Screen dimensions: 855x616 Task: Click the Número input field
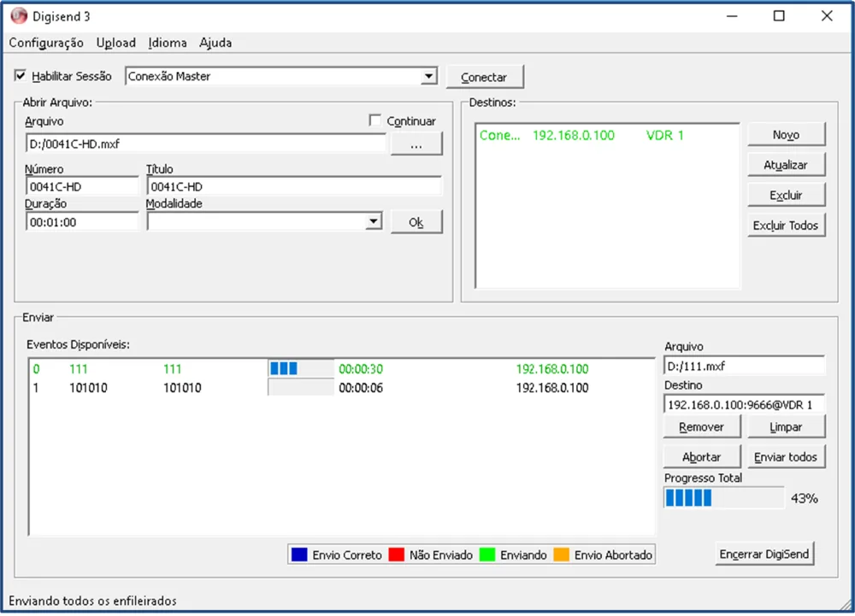tap(82, 187)
